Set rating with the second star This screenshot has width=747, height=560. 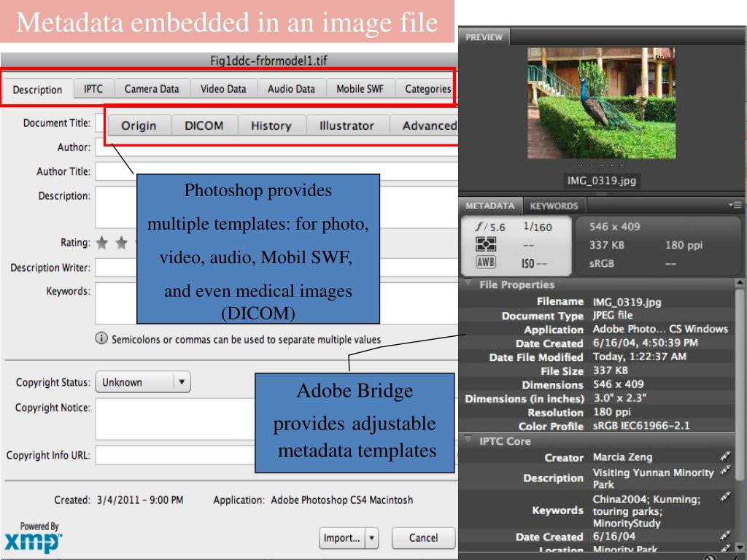(x=122, y=243)
